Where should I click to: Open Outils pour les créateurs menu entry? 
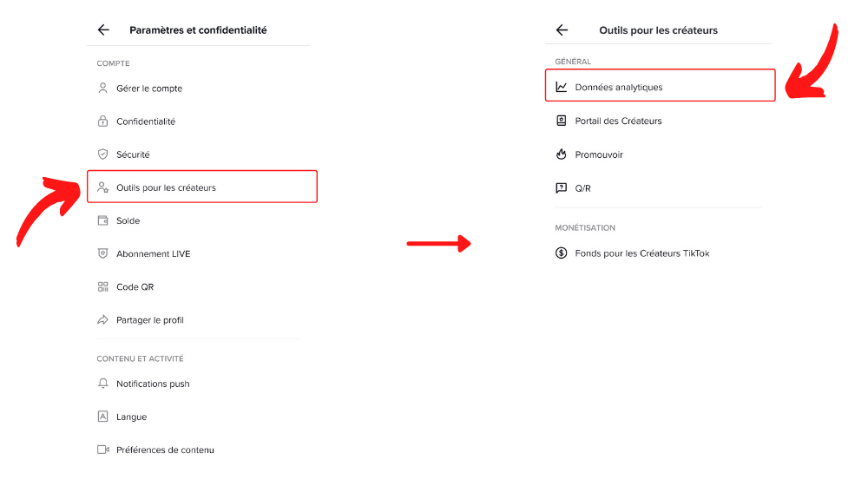[x=202, y=187]
